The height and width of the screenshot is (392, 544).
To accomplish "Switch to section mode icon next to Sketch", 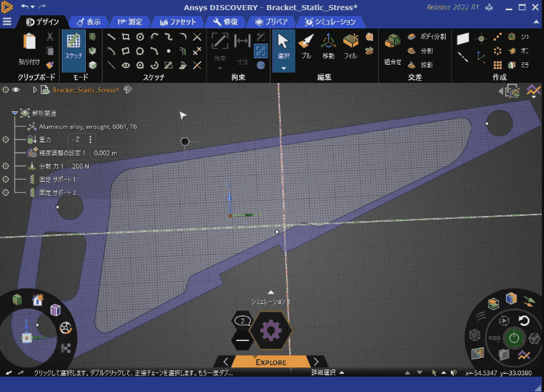I will (x=92, y=37).
